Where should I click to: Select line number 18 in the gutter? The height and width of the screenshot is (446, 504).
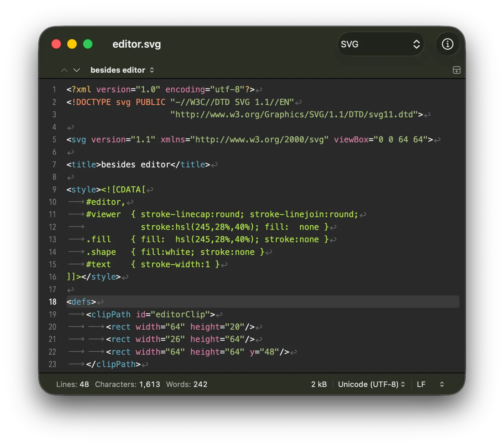click(52, 302)
